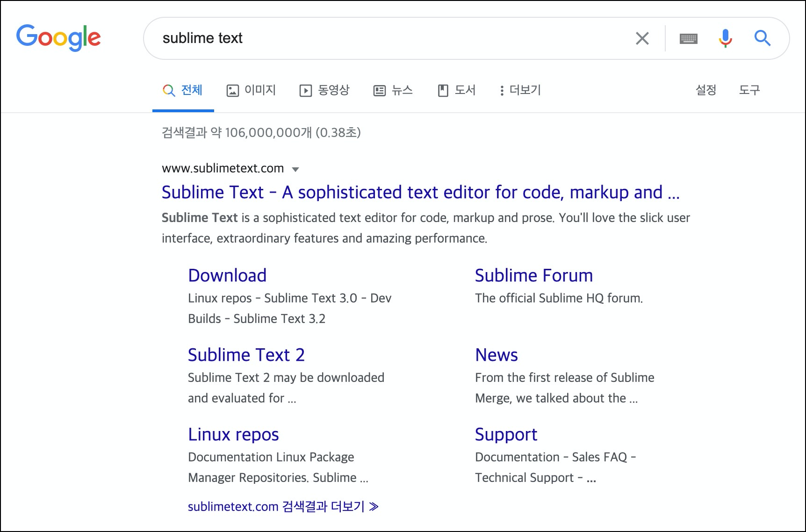Select the 전체 tab
Screen dimensions: 806x532
pyautogui.click(x=183, y=90)
